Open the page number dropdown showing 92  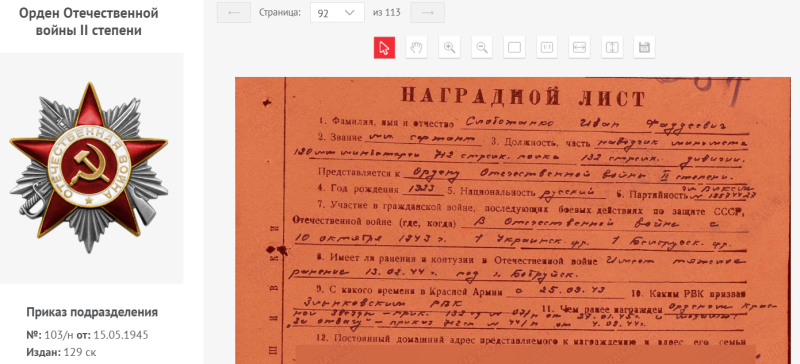tap(337, 13)
